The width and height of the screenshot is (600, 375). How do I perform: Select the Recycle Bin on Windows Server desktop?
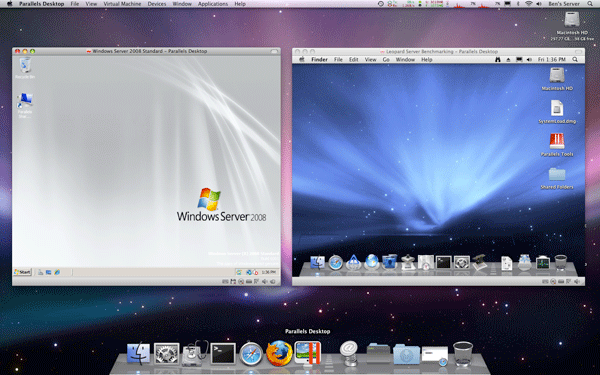coord(25,68)
